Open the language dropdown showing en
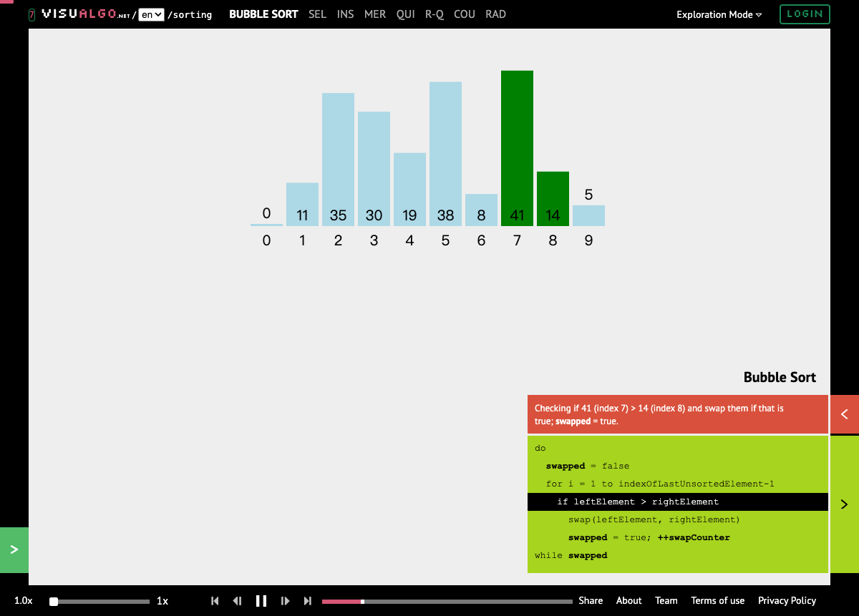Screen dimensions: 859x616 (x=151, y=14)
